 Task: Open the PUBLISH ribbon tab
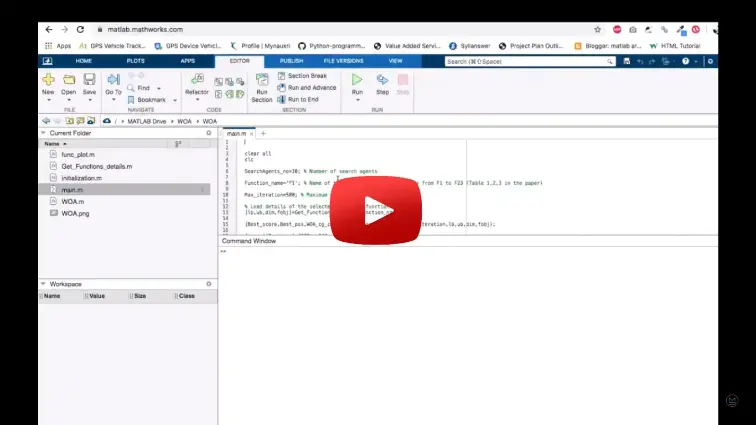(x=291, y=61)
